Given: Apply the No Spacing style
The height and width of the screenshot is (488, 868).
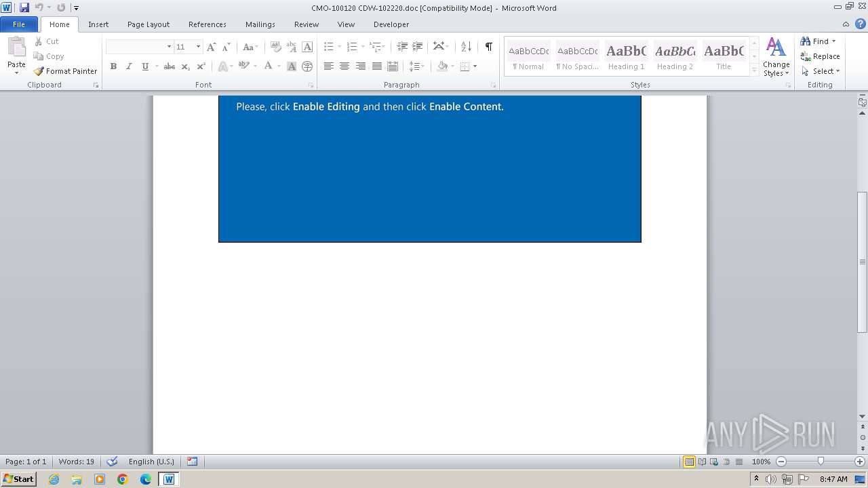Looking at the screenshot, I should (577, 57).
